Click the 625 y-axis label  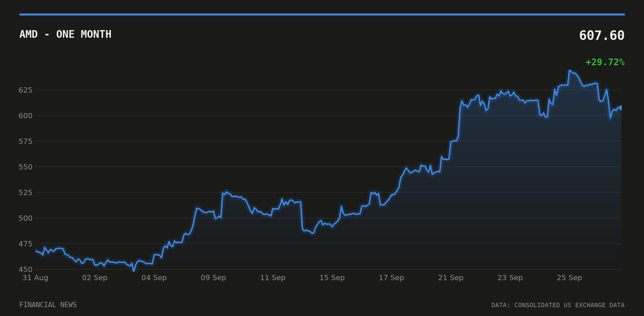25,90
